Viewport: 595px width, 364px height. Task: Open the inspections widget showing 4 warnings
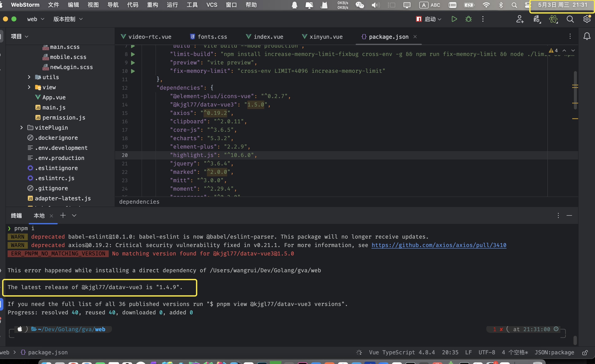pyautogui.click(x=553, y=50)
